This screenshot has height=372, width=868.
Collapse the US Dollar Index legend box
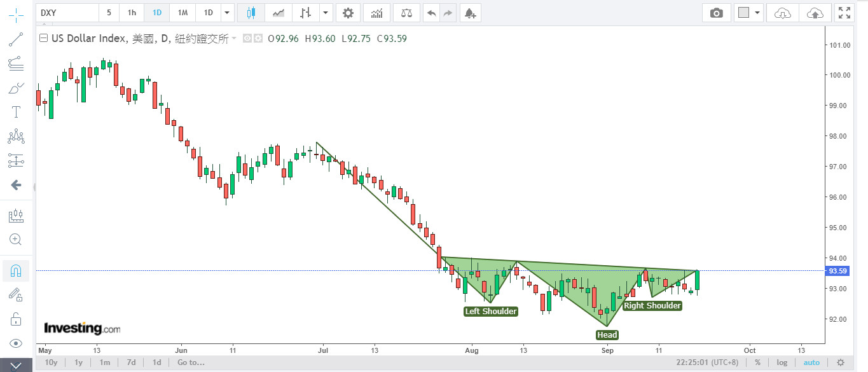point(43,38)
